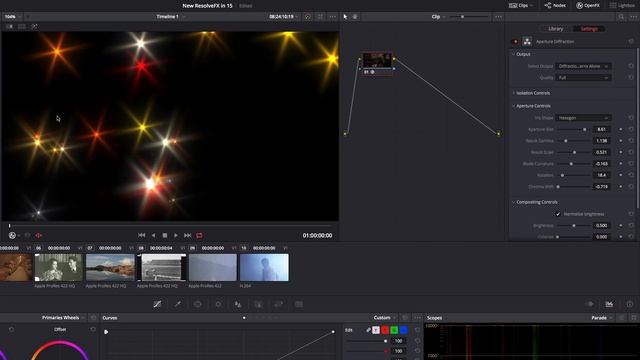Screen dimensions: 640x360
Task: Reset the Select Output parameter
Action: tap(631, 66)
